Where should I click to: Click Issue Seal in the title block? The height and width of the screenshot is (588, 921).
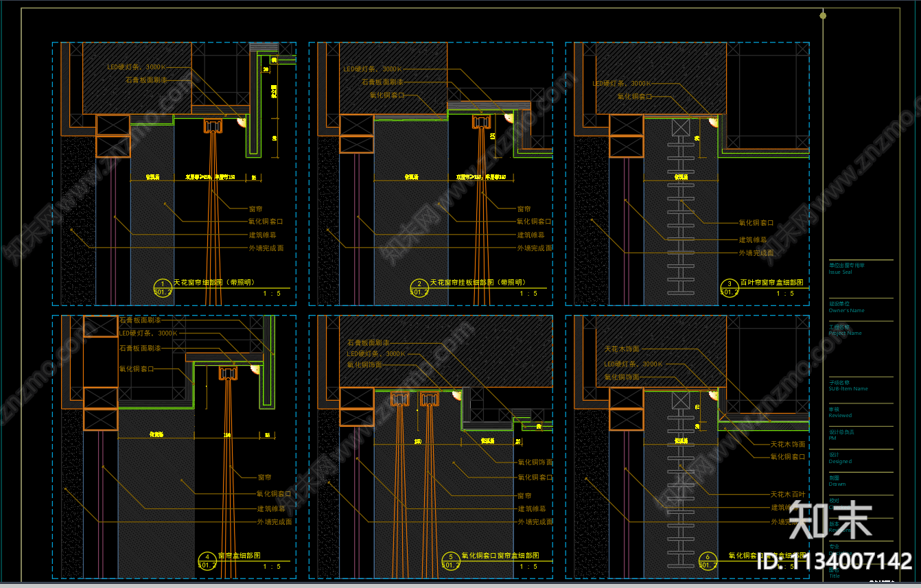coord(841,272)
